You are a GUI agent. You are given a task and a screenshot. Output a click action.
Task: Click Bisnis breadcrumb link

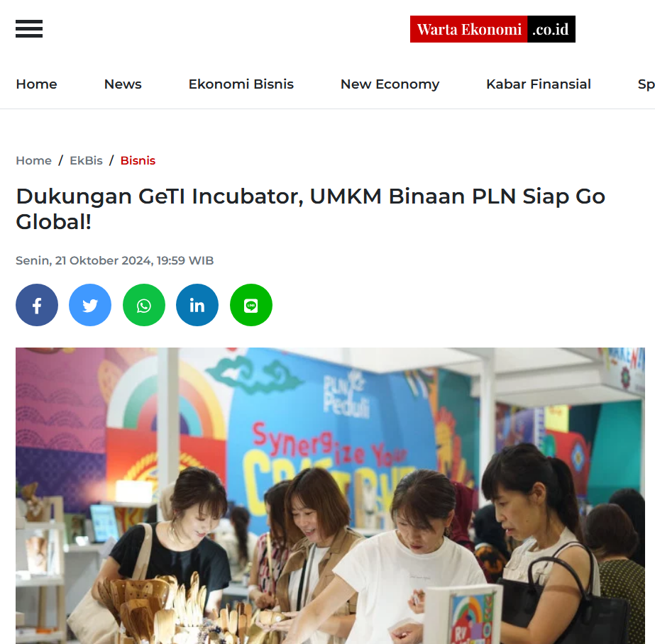(x=138, y=161)
